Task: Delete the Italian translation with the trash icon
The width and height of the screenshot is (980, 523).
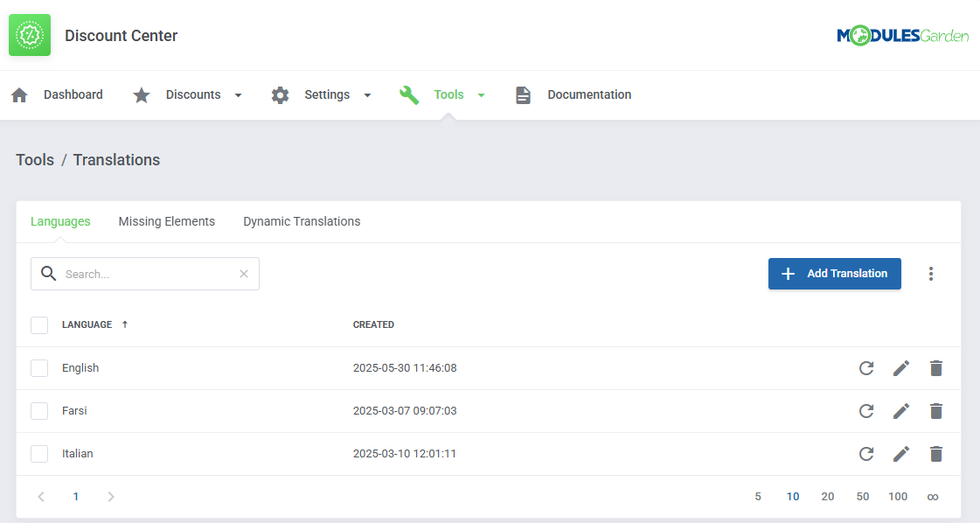Action: (x=935, y=454)
